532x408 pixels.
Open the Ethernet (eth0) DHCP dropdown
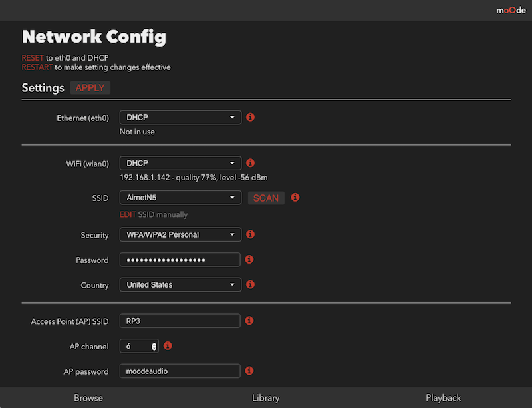click(180, 118)
